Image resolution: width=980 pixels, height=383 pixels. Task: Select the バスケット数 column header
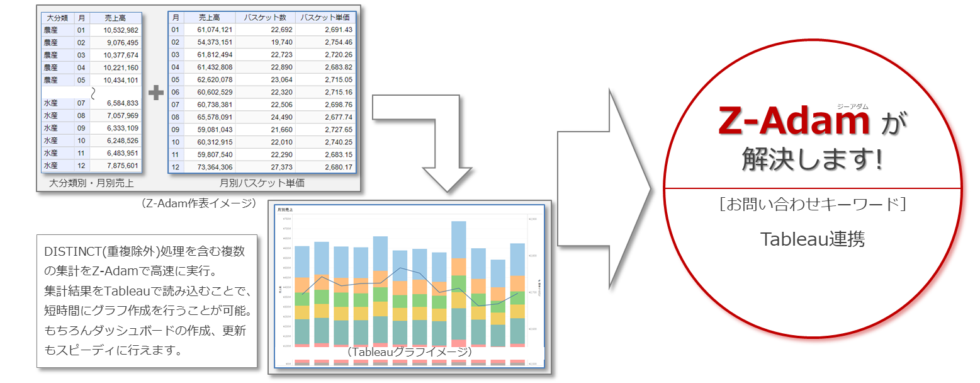[265, 18]
